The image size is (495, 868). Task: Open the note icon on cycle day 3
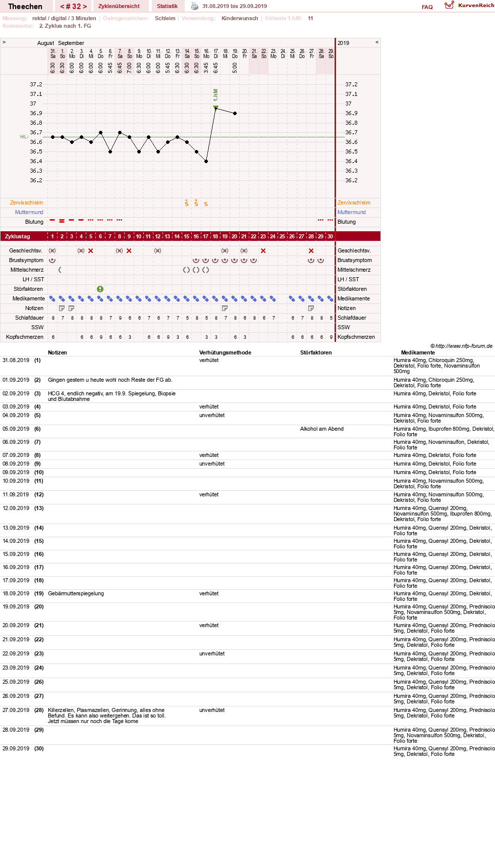[72, 308]
